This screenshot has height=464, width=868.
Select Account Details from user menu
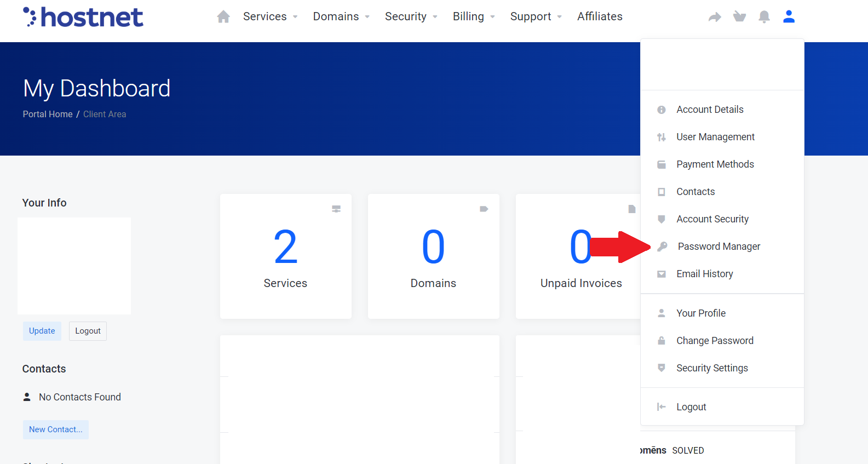coord(710,110)
